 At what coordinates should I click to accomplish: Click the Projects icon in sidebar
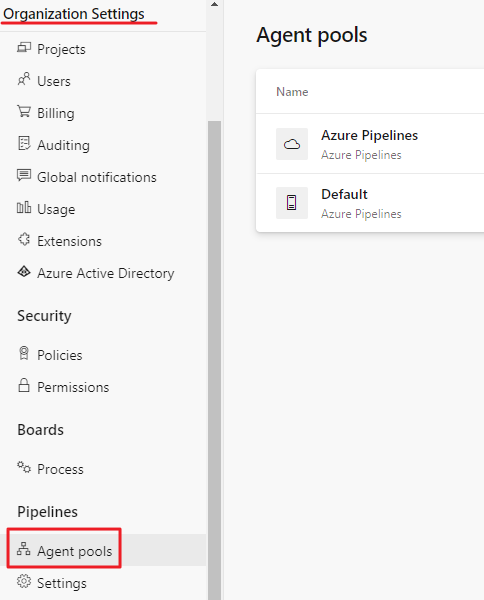24,48
